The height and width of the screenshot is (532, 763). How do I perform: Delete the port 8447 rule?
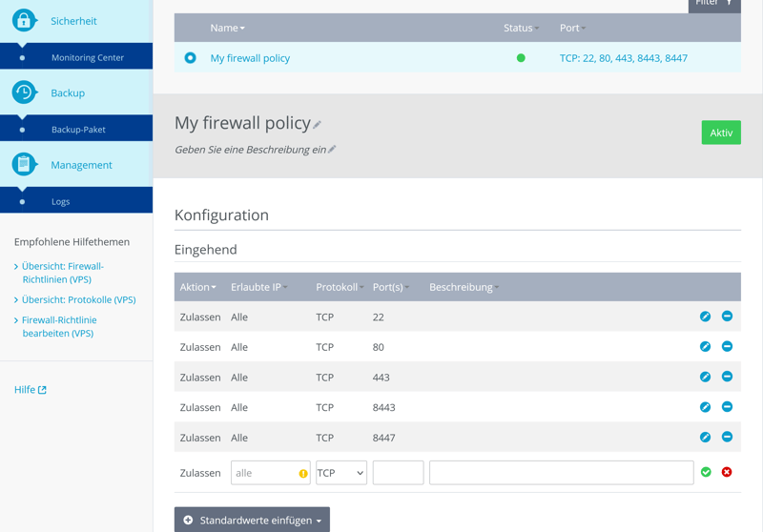727,438
